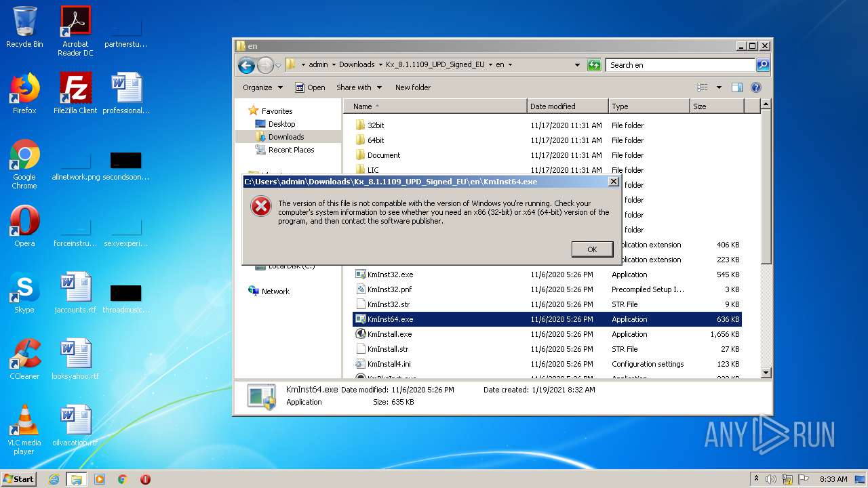Select the 1,656 KB size cell

[725, 334]
